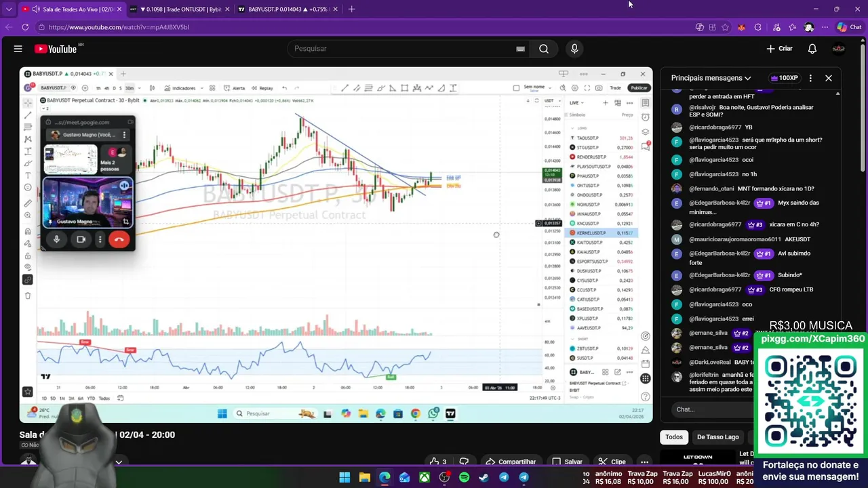Viewport: 868px width, 488px height.
Task: Go back in the browser
Action: coord(9,27)
